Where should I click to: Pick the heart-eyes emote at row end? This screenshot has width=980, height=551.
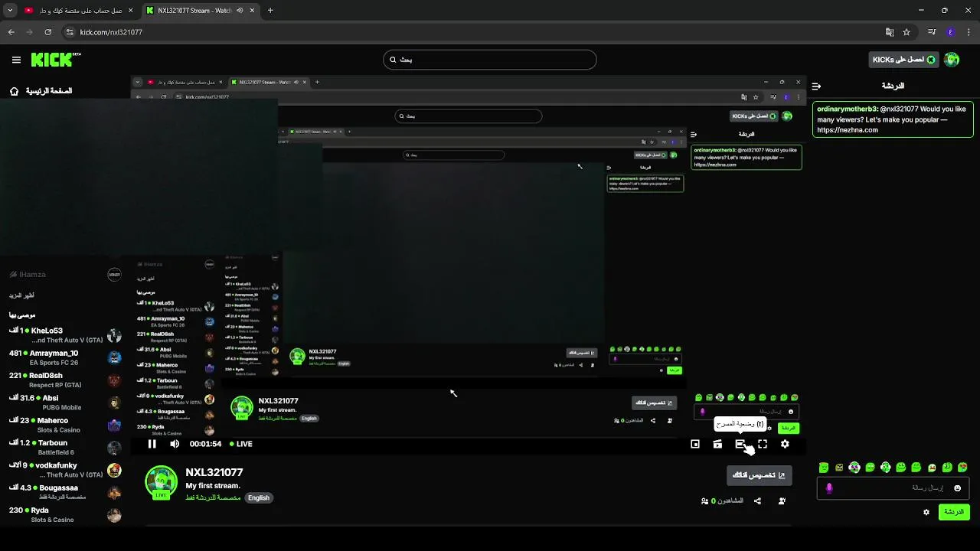(962, 468)
